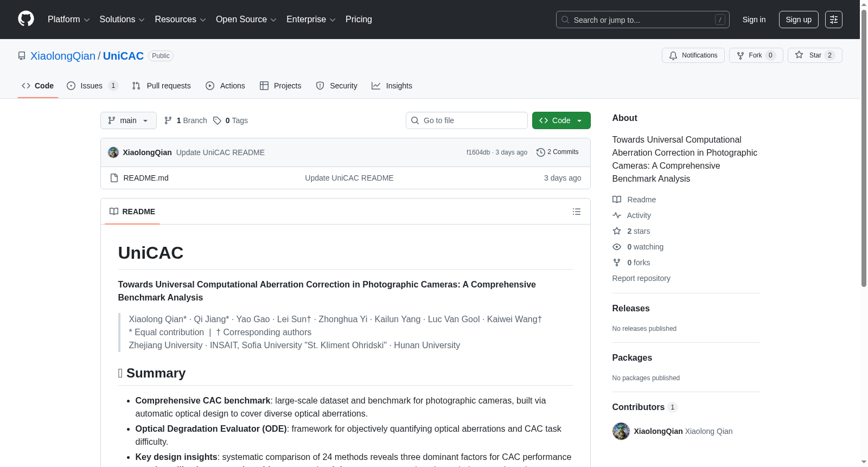Open the Releases heading link

coord(631,308)
